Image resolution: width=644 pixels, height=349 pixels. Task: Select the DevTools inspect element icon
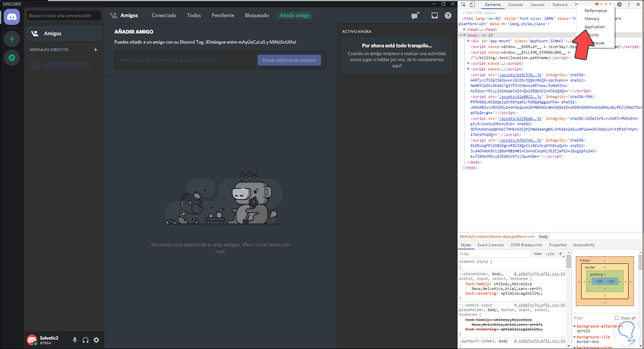tap(464, 4)
